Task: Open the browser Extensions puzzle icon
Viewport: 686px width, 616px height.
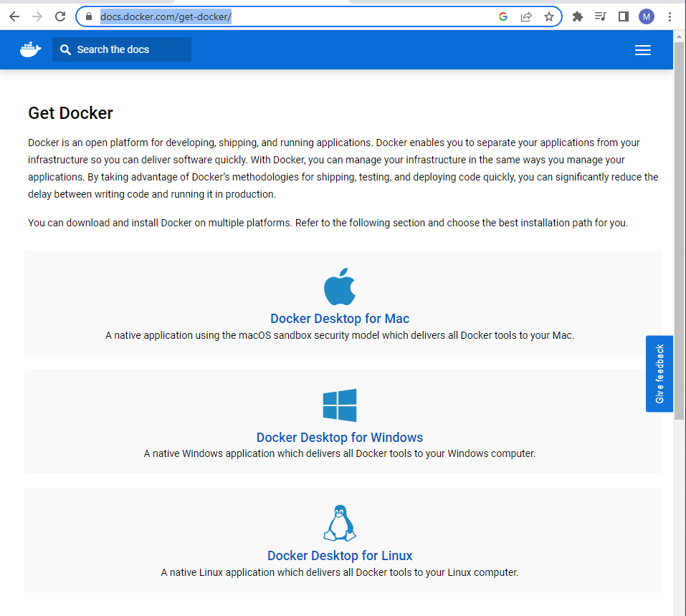Action: (x=577, y=16)
